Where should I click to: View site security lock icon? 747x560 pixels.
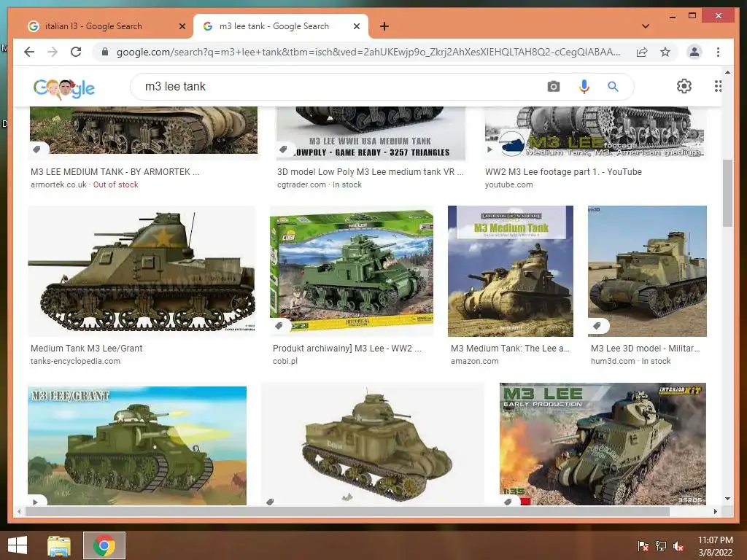coord(105,52)
